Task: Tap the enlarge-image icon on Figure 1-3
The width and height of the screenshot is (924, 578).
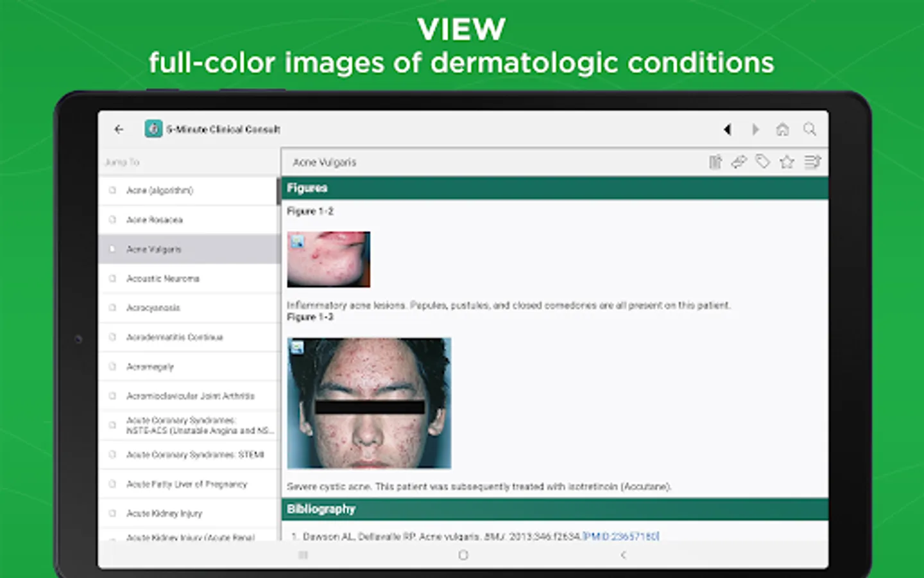Action: tap(297, 347)
